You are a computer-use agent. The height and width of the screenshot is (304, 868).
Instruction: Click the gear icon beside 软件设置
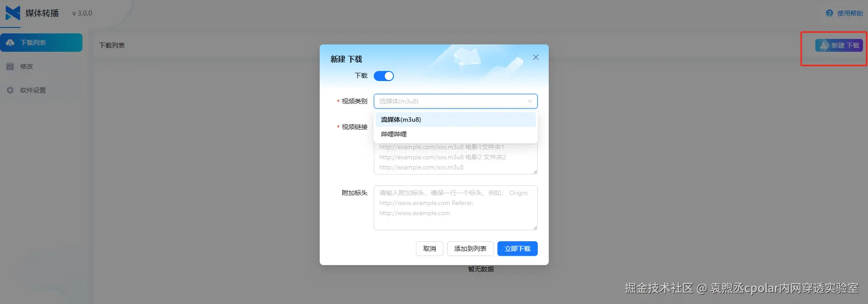pyautogui.click(x=10, y=90)
